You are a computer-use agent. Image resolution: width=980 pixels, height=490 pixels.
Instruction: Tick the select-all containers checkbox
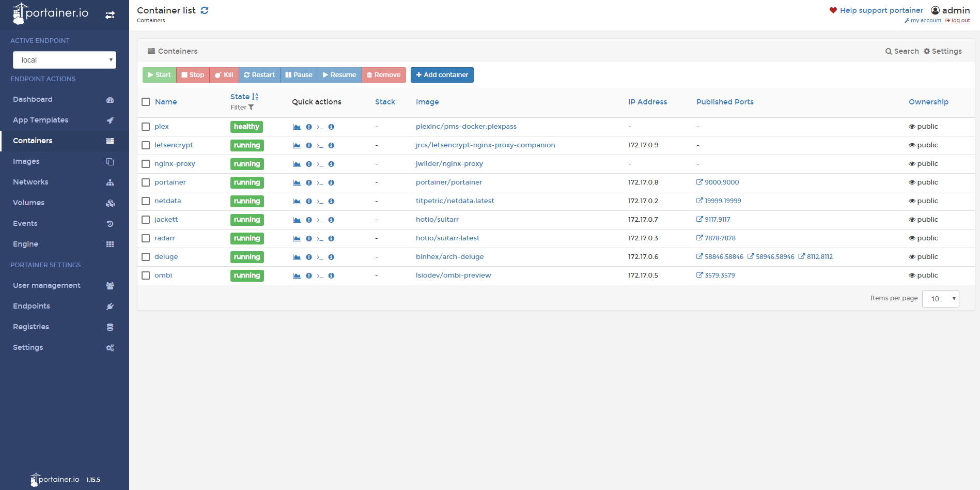click(x=146, y=102)
